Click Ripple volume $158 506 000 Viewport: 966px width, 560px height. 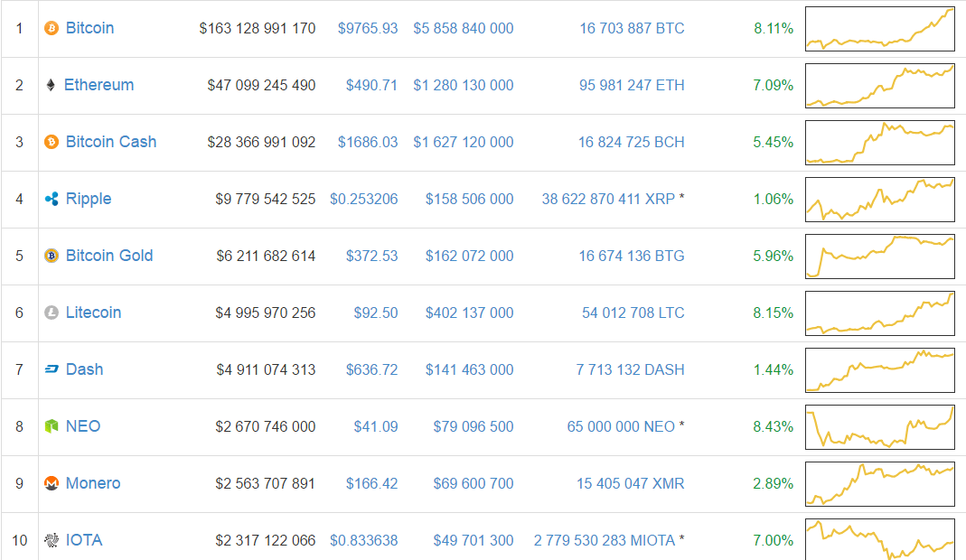(x=470, y=199)
